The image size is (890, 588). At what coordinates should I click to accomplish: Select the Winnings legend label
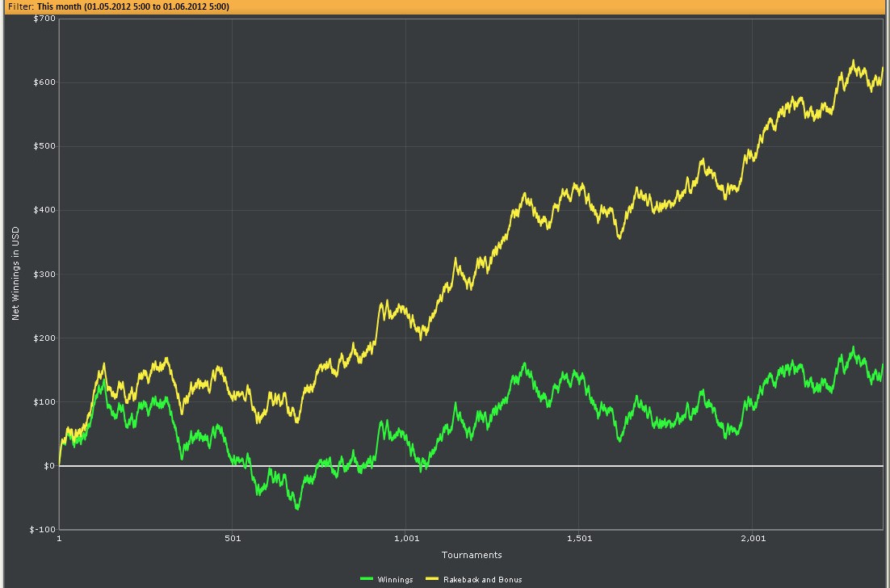(395, 579)
